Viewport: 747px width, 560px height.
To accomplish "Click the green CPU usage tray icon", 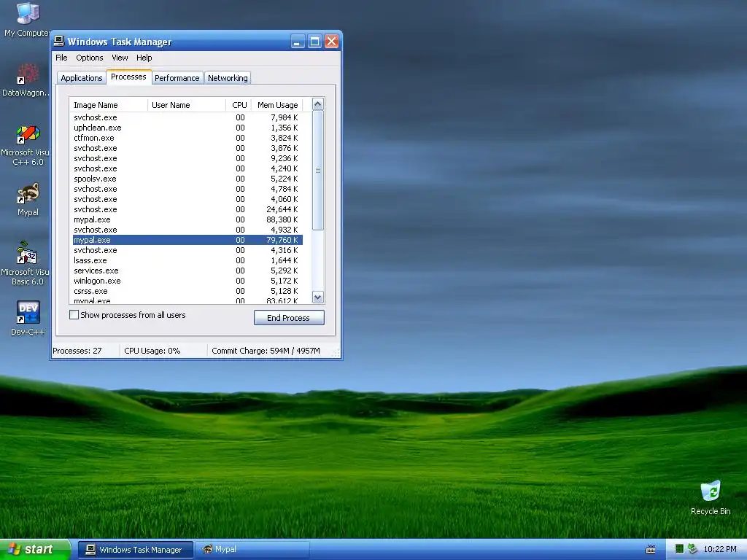I will pos(679,549).
